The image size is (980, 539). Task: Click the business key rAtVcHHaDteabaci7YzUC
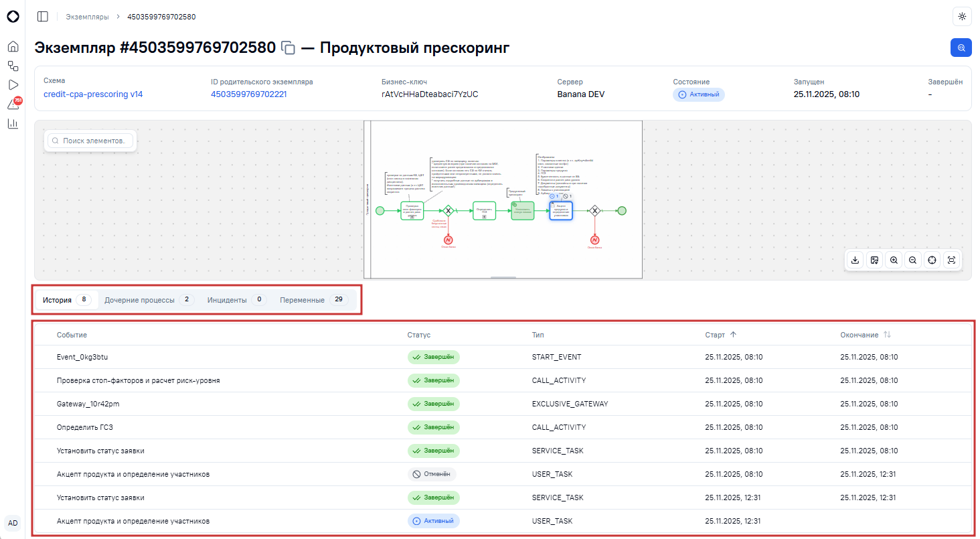(430, 94)
